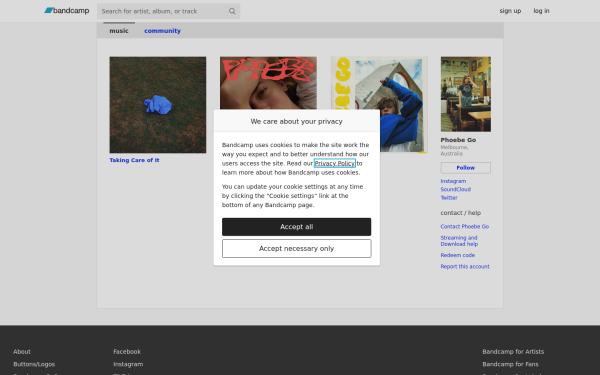Viewport: 600px width, 375px height.
Task: Focus the artist, album, or track search field
Action: pos(168,11)
